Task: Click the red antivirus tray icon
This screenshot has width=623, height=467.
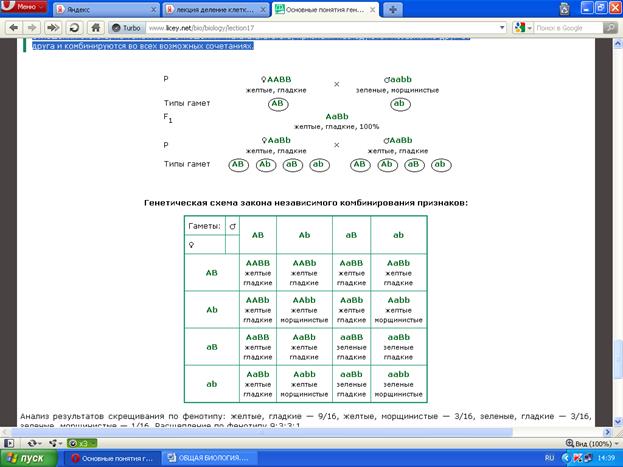Action: pyautogui.click(x=577, y=458)
